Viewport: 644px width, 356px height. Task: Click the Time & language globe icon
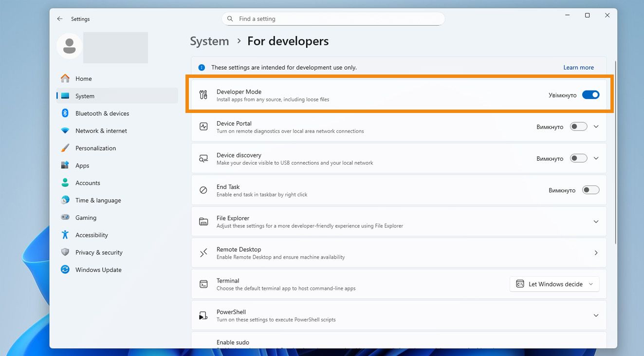[65, 200]
